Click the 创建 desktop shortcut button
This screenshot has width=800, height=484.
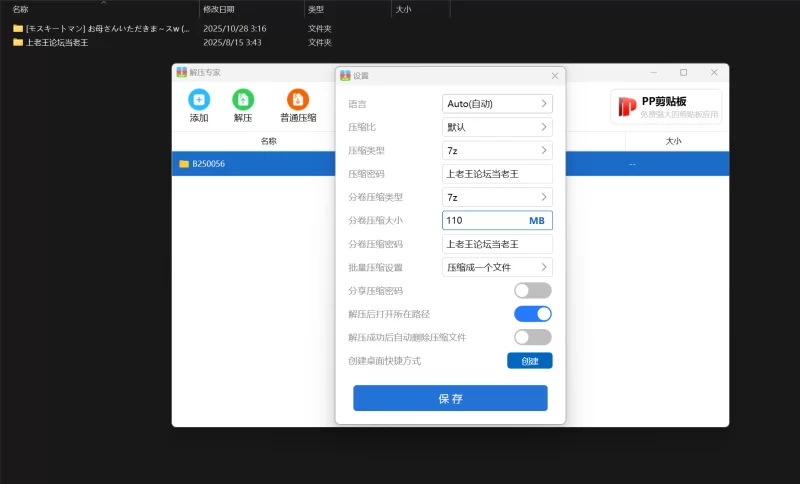tap(529, 361)
